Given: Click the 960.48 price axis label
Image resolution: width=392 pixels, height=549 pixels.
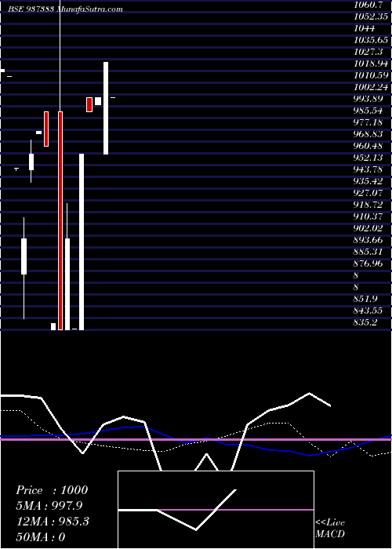Looking at the screenshot, I should click(x=368, y=146).
